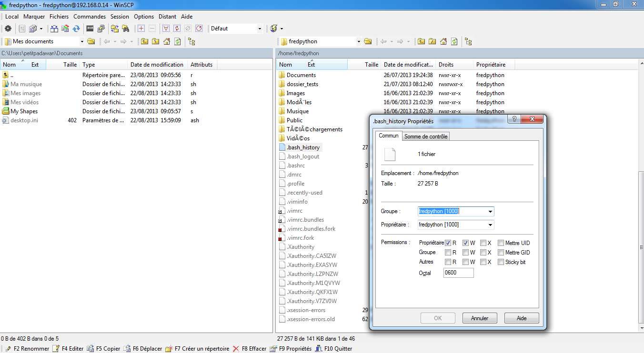Screen dimensions: 644x353
Task: Open the WinSCP preferences gear icon
Action: 8,29
